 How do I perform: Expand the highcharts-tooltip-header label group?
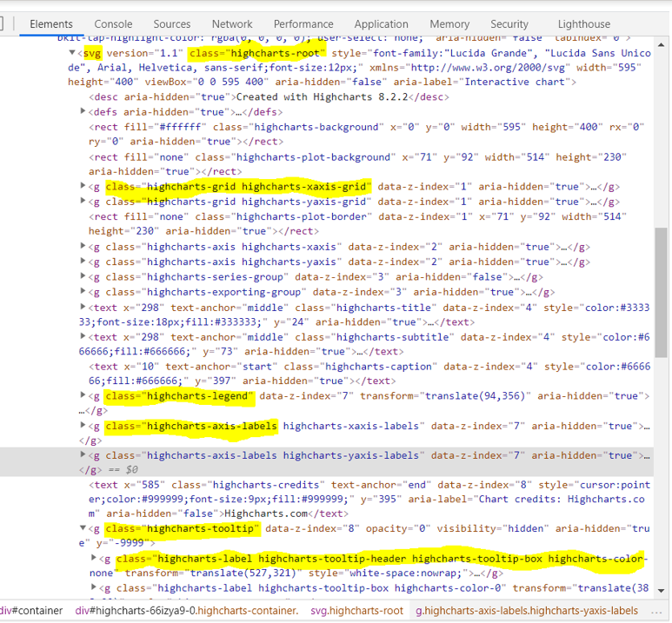(94, 558)
